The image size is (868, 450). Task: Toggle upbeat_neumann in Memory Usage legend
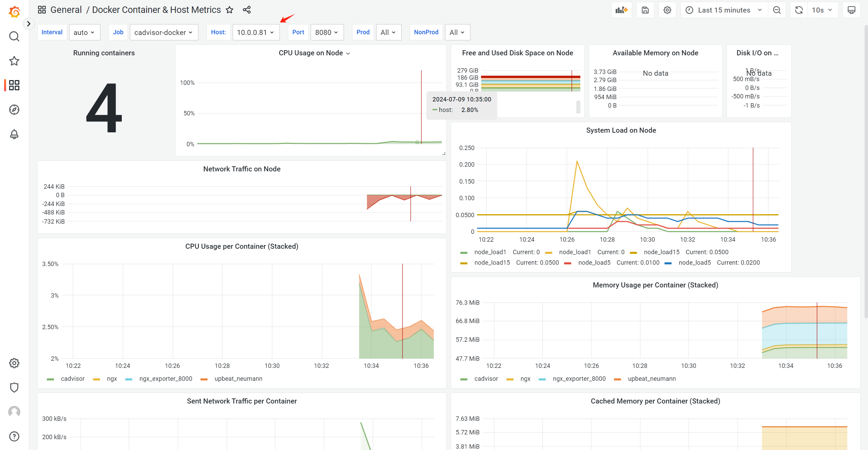point(652,379)
